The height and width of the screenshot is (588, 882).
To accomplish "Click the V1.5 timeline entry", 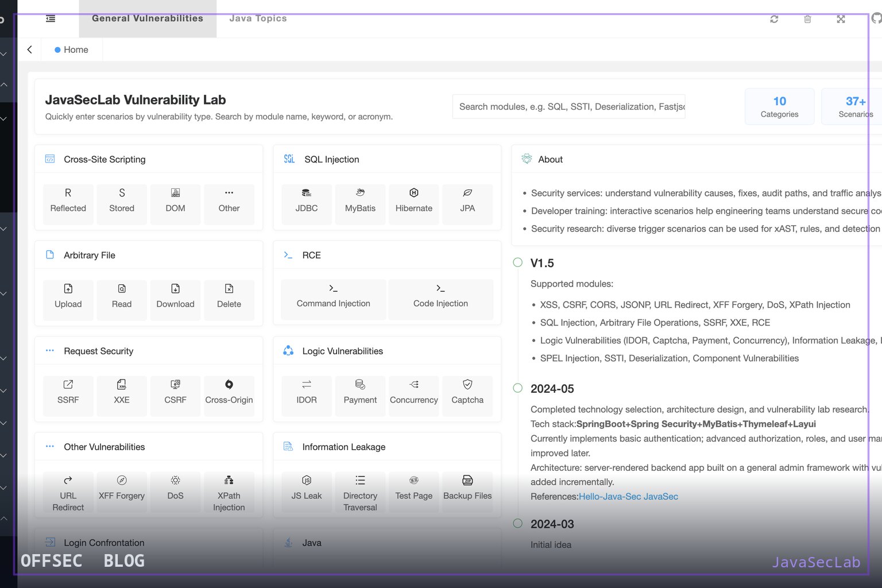I will click(542, 264).
